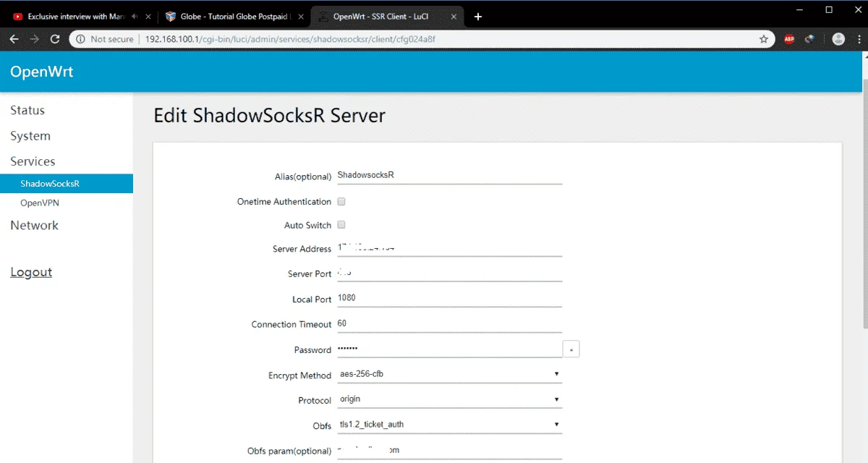This screenshot has height=463, width=868.
Task: Close the OpenWrt SSR Client tab
Action: click(x=454, y=17)
